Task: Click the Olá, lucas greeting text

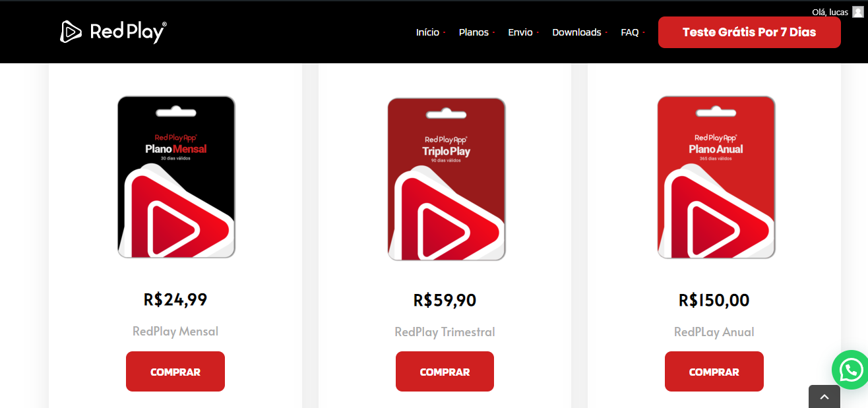Action: click(830, 13)
